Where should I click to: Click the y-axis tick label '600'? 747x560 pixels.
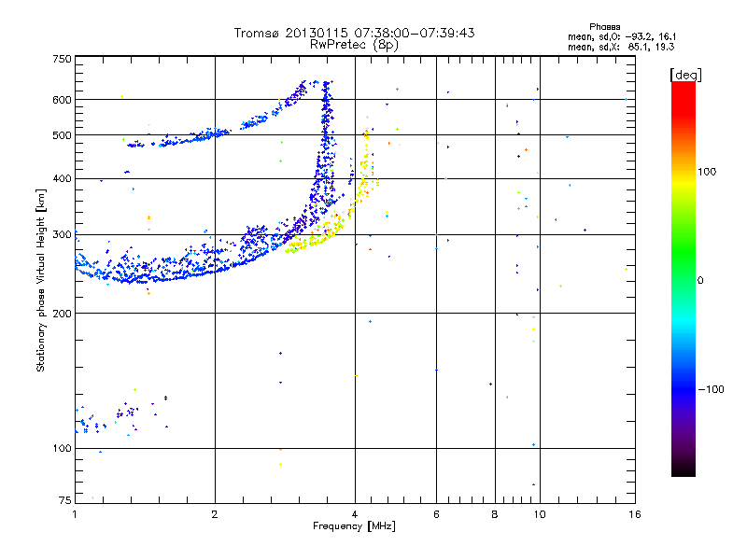pos(62,100)
